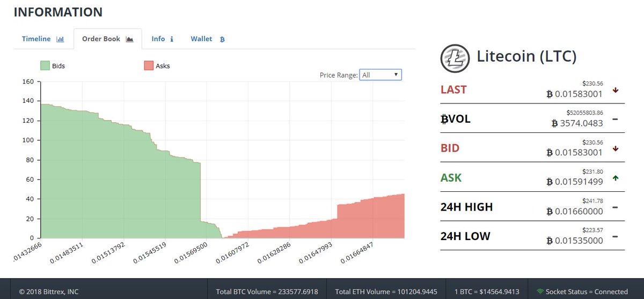Click the 24H HIGH label
Viewport: 644px width, 299px height.
[466, 207]
